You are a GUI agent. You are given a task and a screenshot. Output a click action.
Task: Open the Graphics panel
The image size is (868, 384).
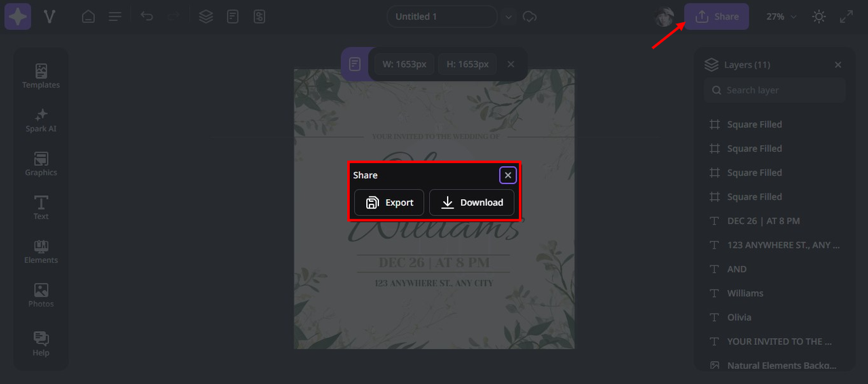coord(41,164)
